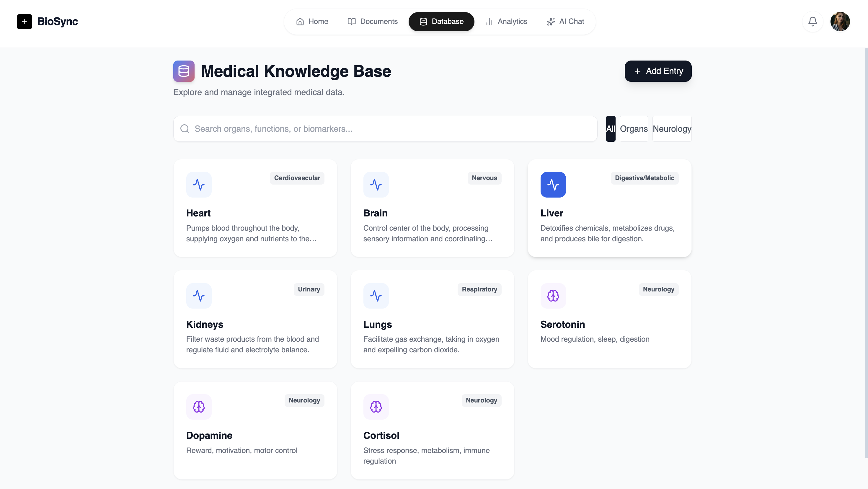Screen dimensions: 868x489
Task: Filter entries by Neurology
Action: click(672, 129)
